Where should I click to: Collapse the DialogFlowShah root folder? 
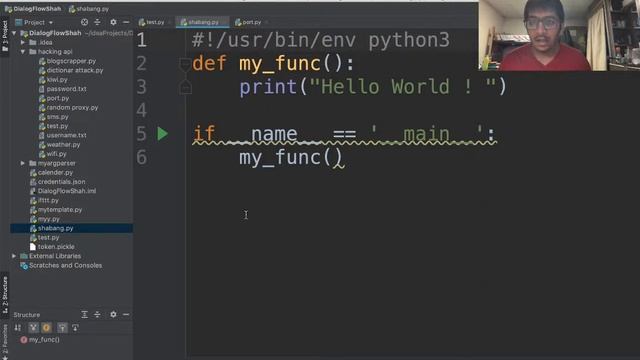coord(14,33)
